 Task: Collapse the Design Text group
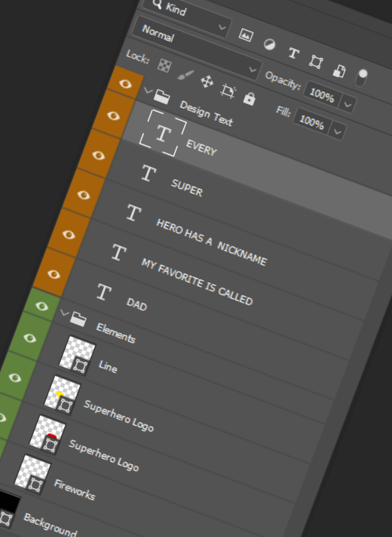[148, 90]
